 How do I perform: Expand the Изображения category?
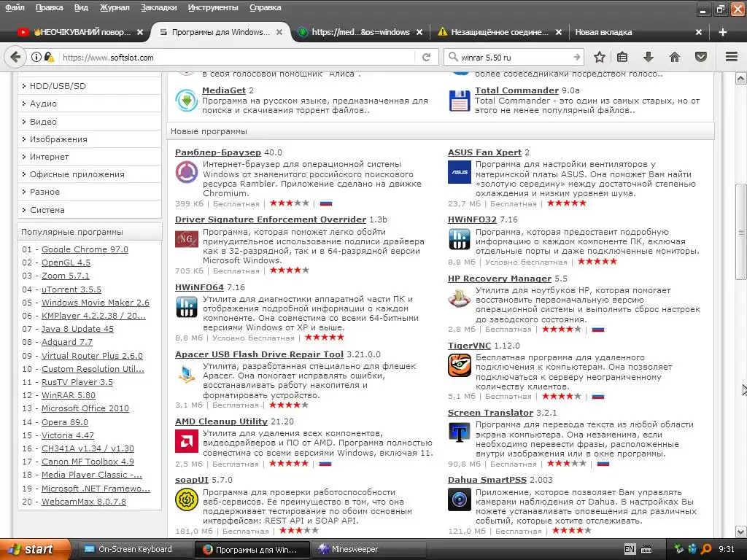click(x=90, y=139)
